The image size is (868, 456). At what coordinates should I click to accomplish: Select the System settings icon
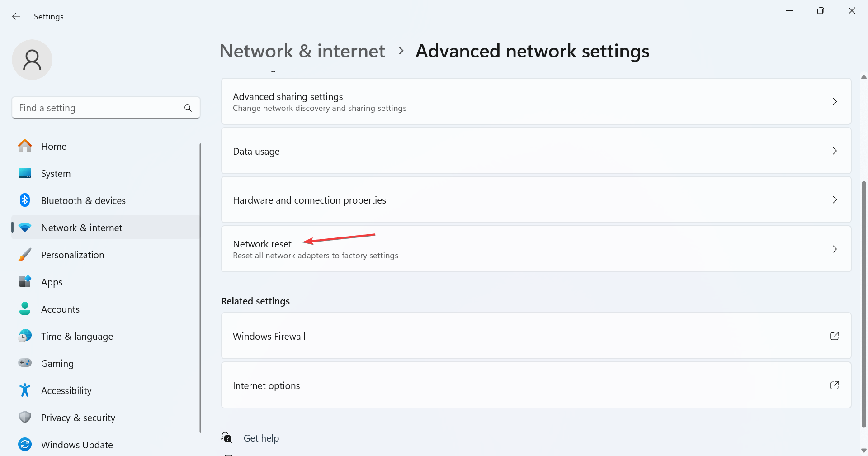coord(25,173)
